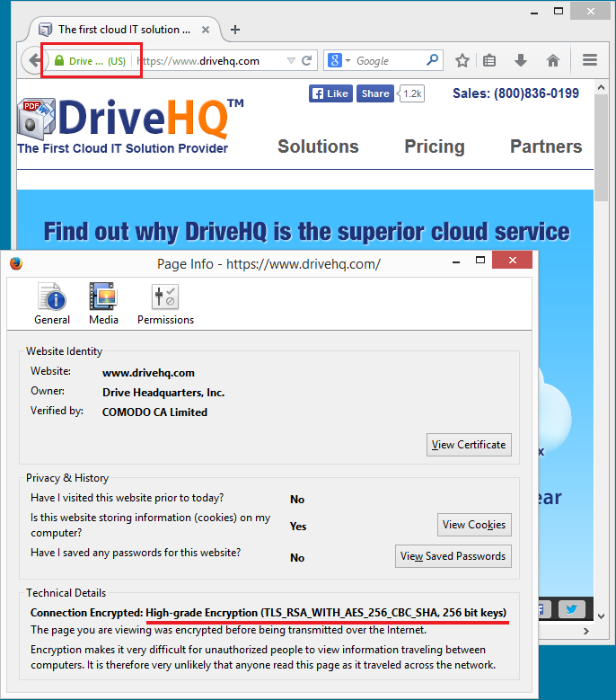
Task: Click 'Find out why DriveHQ is the superior' headline
Action: pos(306,232)
